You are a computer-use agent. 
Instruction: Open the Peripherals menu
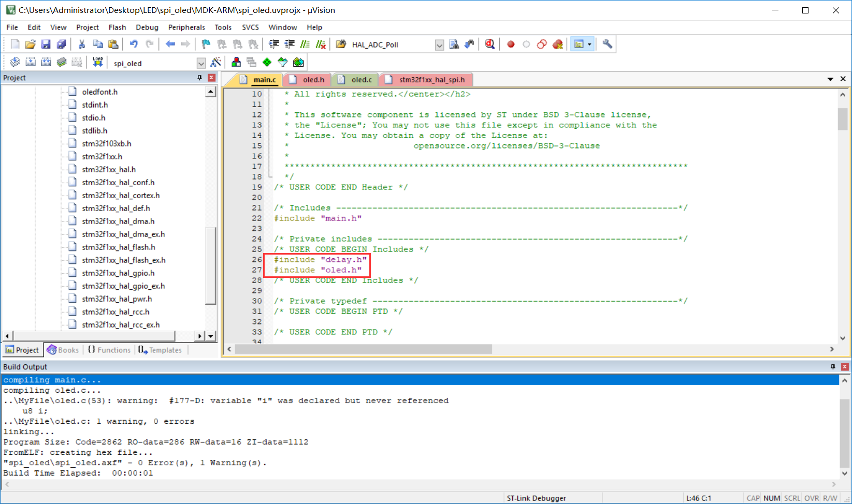tap(186, 27)
